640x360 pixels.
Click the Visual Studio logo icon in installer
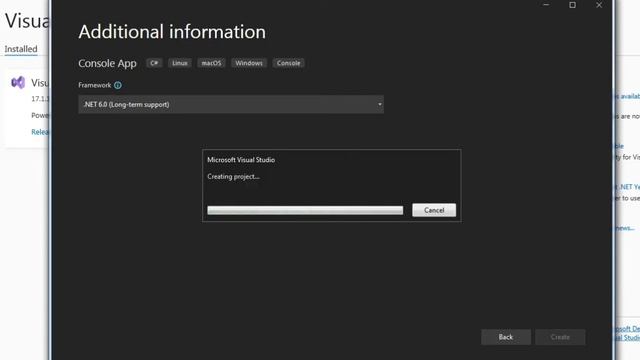[18, 82]
